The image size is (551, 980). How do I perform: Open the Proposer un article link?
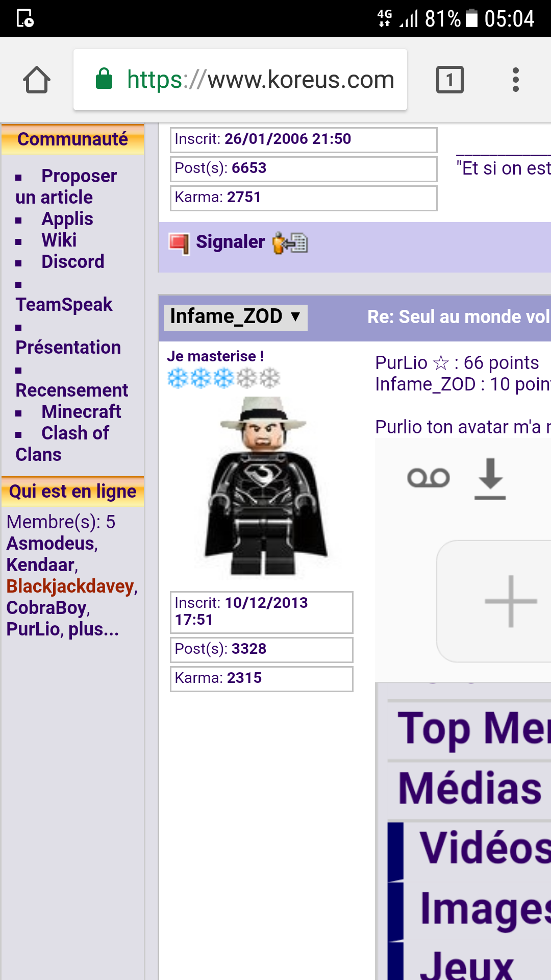pyautogui.click(x=66, y=187)
